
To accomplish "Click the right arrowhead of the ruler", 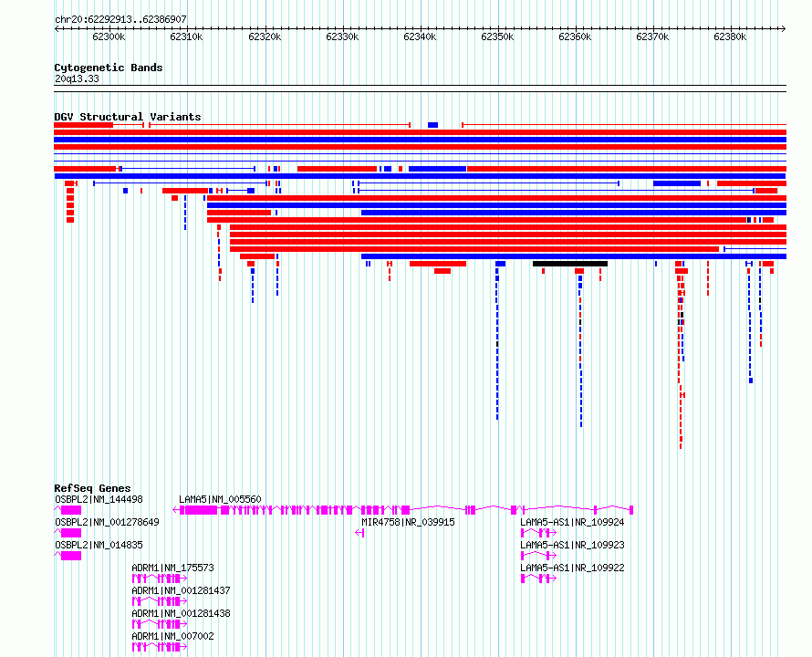I will tap(784, 29).
